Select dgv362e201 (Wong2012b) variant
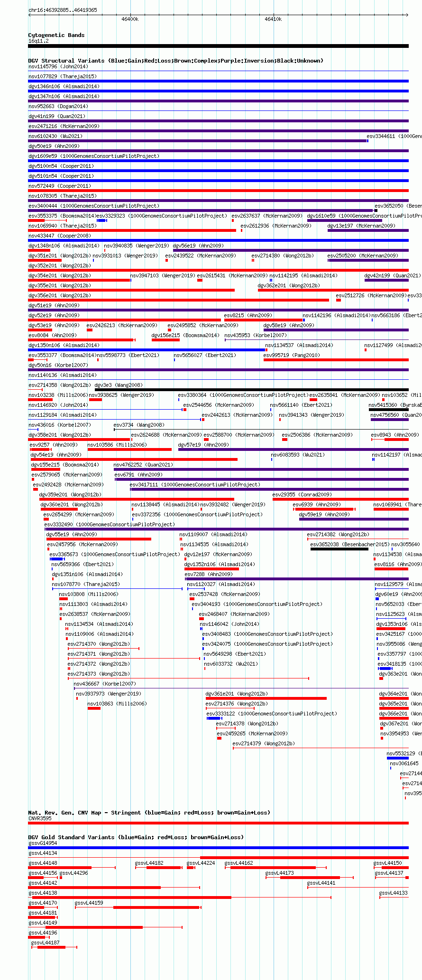The width and height of the screenshot is (422, 980). [x=289, y=285]
